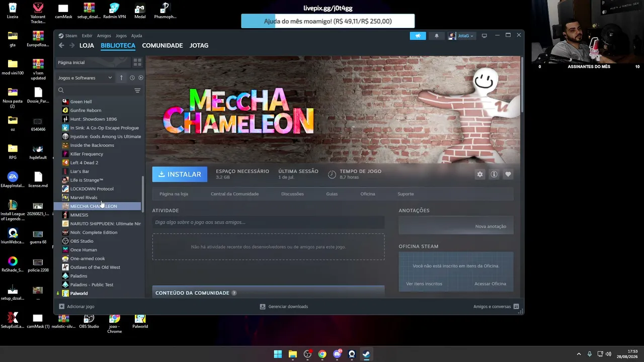Open the Amigos e conversas chat icon
This screenshot has height=362, width=644.
(516, 306)
